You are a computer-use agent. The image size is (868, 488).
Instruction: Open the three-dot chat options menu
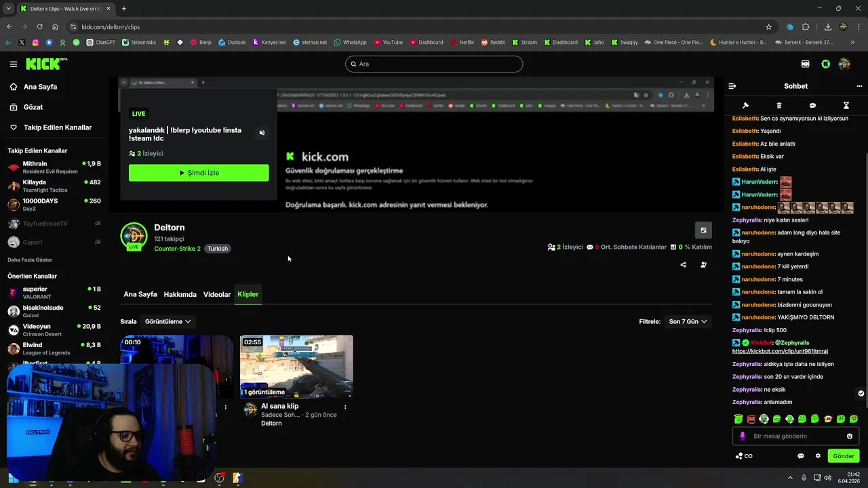click(x=859, y=86)
